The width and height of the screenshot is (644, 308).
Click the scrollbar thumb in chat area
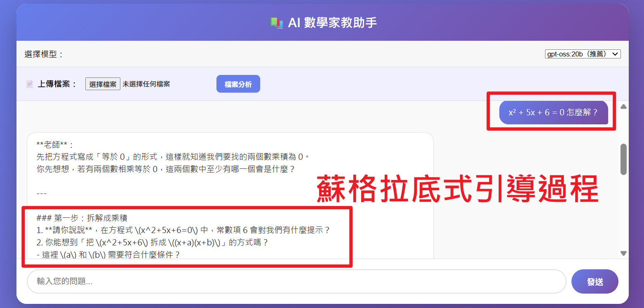click(623, 159)
